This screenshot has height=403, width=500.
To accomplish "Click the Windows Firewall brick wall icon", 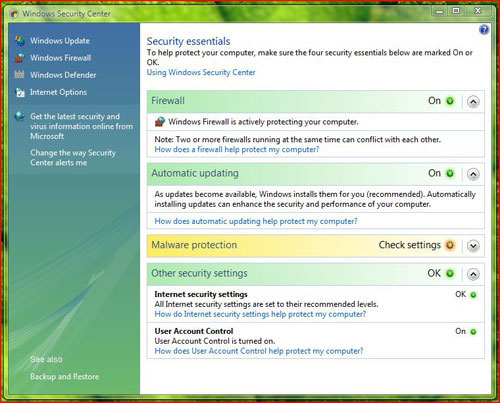I will point(19,58).
